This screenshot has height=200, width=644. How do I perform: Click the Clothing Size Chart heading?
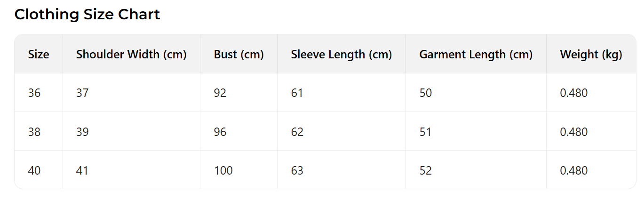87,15
